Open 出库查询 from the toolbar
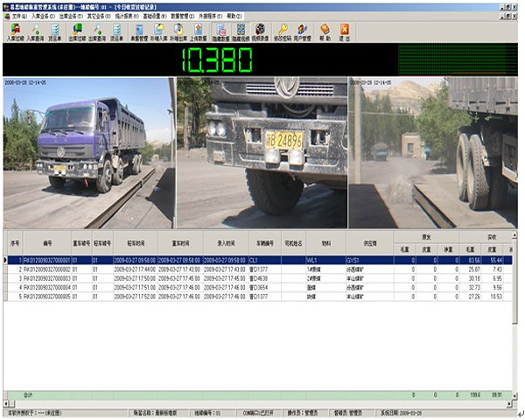Screen dimensions: 525x420 click(x=96, y=31)
